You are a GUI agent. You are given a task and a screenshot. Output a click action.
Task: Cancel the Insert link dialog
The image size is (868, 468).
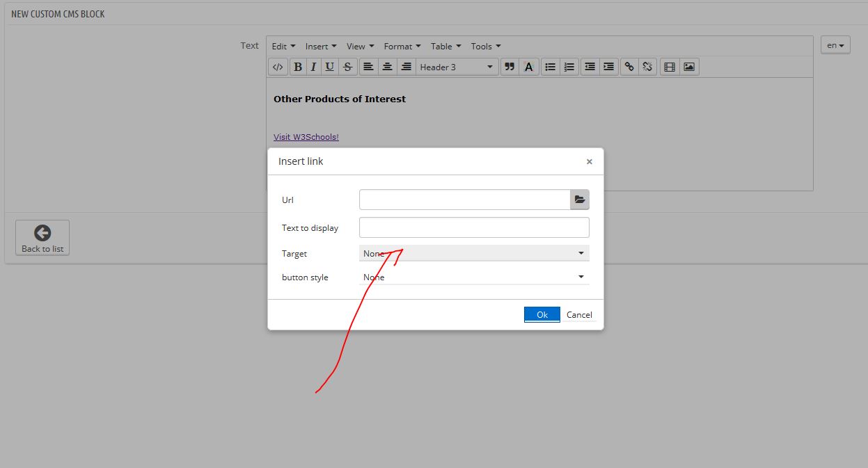pos(579,314)
